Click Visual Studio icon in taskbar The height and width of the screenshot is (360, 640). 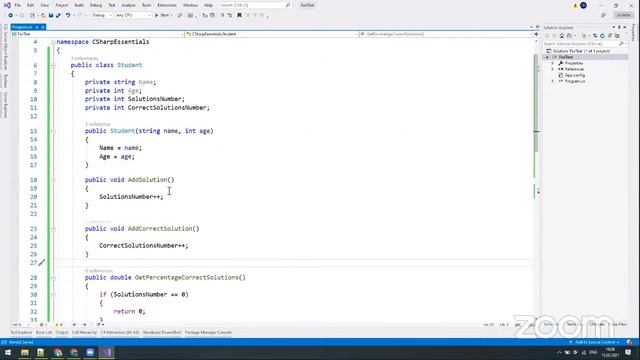[x=107, y=352]
